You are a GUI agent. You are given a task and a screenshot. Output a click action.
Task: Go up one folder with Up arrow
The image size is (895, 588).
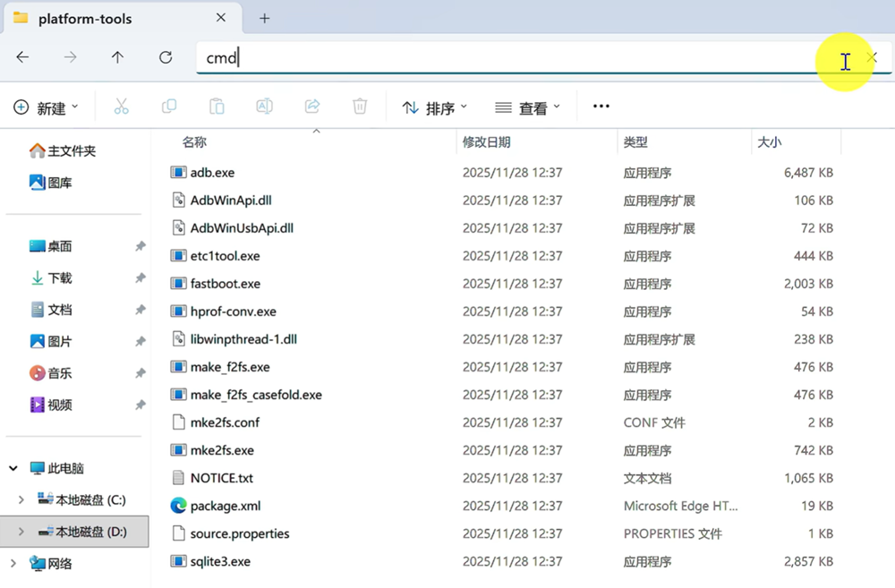click(x=117, y=57)
